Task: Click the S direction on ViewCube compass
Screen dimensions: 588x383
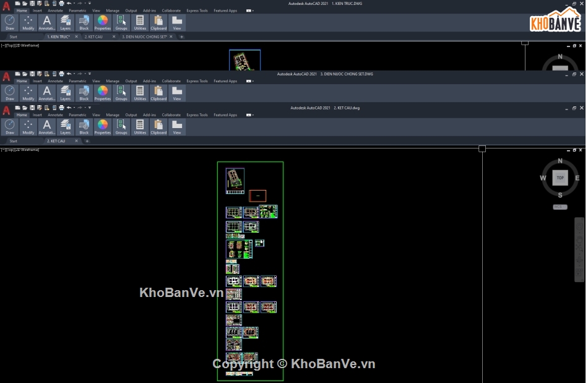Action: (x=560, y=195)
